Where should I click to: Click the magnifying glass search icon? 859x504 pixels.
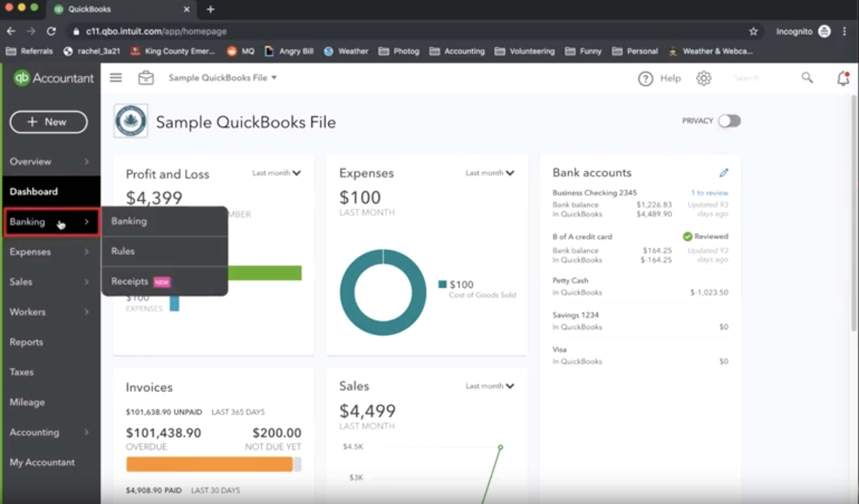click(x=807, y=78)
